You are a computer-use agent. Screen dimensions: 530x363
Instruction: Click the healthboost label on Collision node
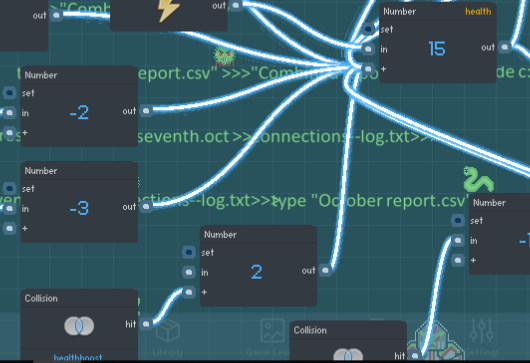[78, 358]
